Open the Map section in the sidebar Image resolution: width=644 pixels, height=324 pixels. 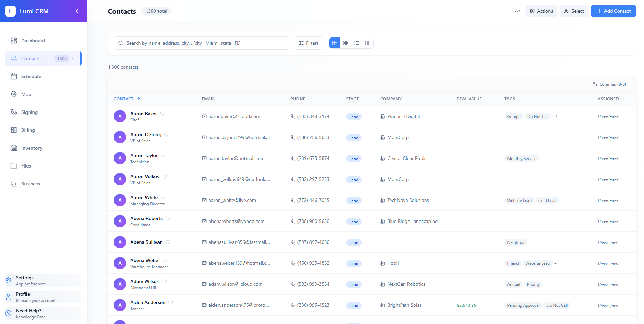click(x=26, y=94)
